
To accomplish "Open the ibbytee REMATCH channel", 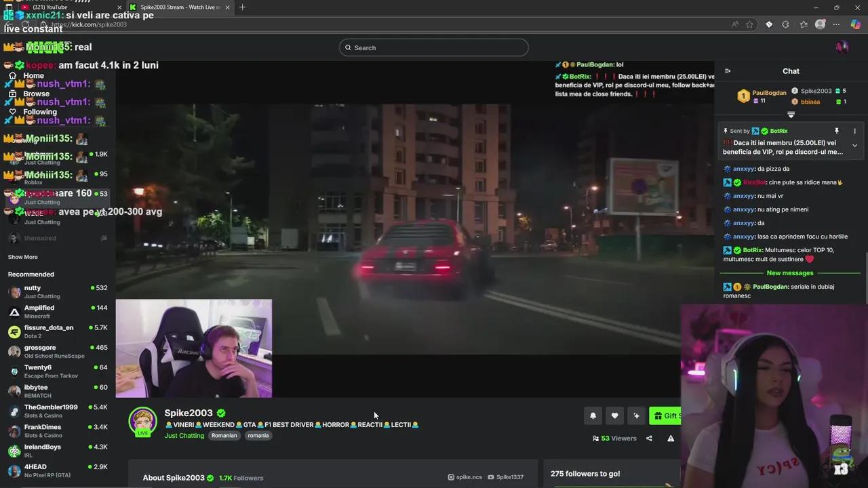I will [x=58, y=391].
